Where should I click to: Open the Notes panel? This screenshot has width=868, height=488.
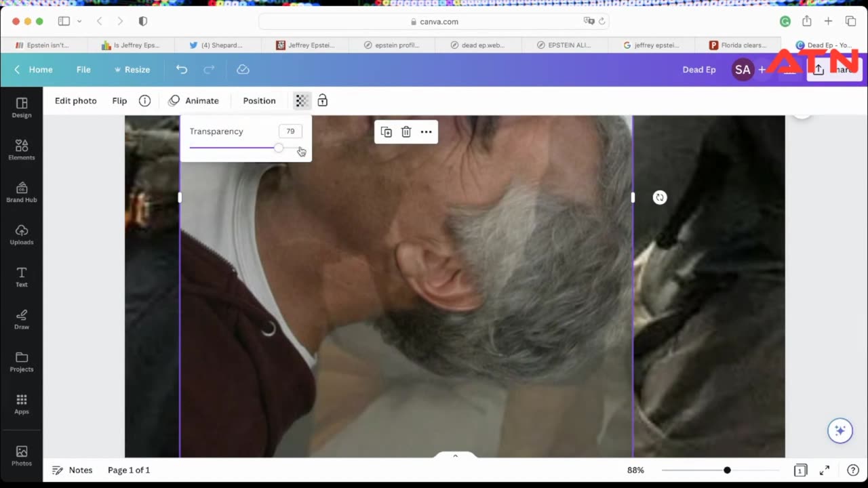(73, 470)
